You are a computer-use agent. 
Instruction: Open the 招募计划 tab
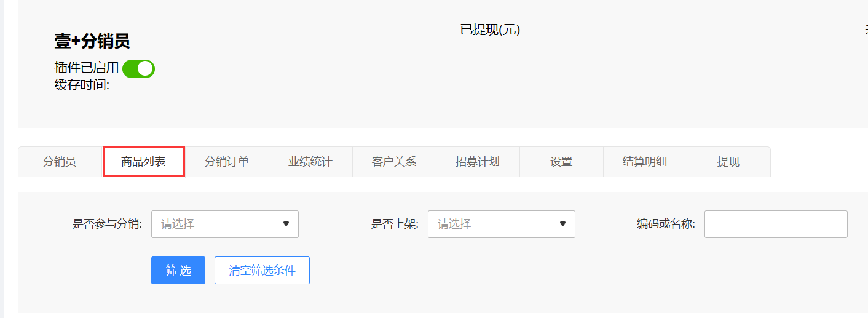(x=478, y=162)
